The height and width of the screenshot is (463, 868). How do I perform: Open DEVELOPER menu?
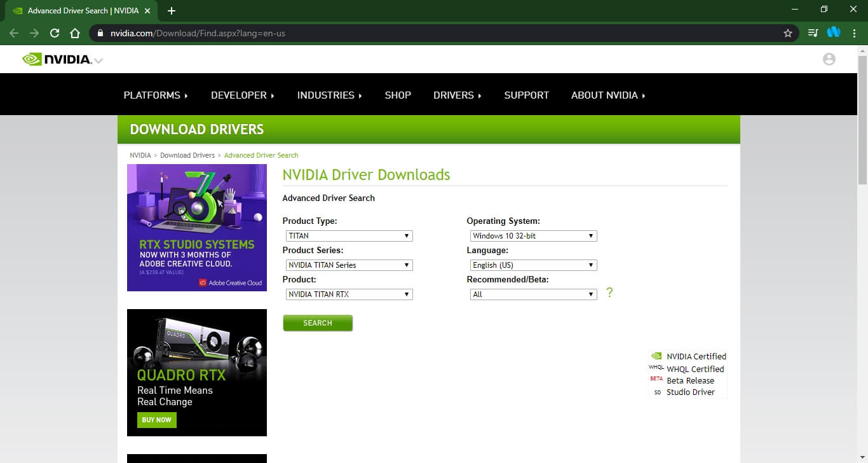[x=243, y=95]
